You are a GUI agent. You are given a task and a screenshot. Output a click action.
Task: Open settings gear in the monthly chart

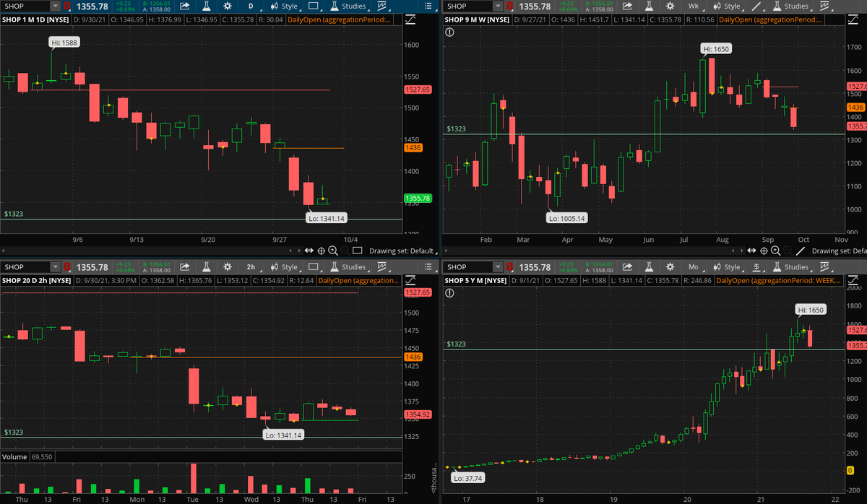(669, 267)
